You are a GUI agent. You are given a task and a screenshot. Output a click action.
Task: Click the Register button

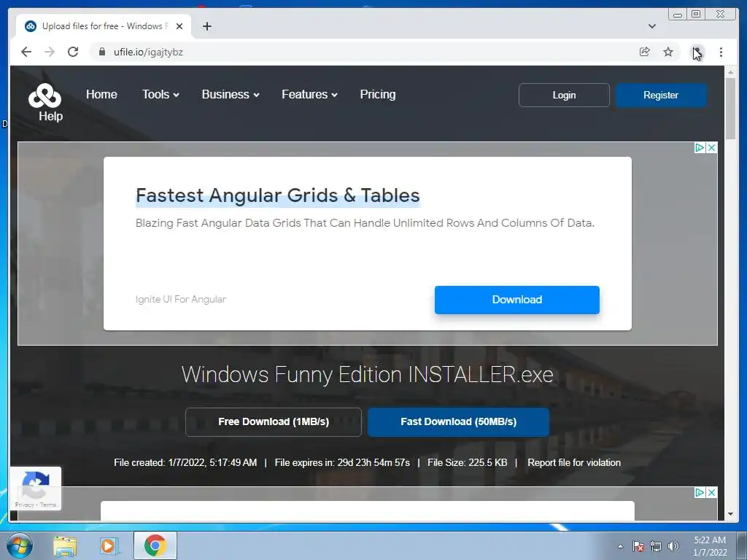661,96
